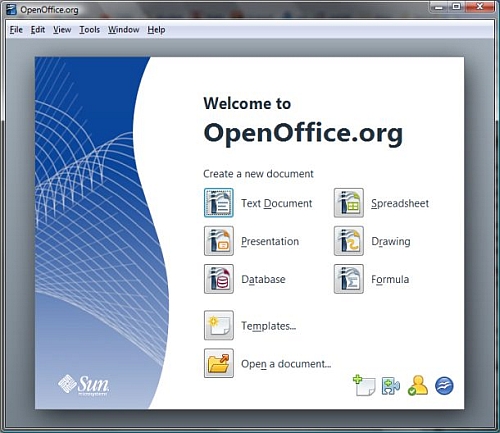Click the Open a document folder icon
Screen dimensions: 500x433
(219, 363)
